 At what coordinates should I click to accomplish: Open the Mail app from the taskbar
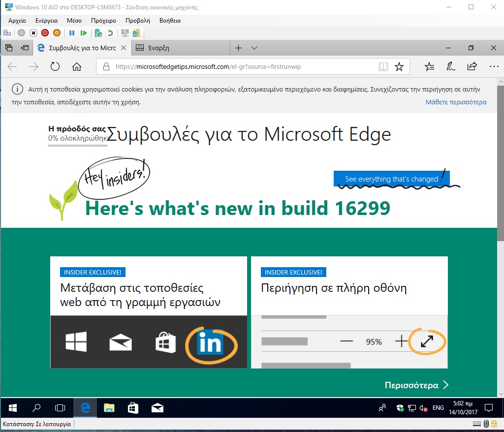157,408
